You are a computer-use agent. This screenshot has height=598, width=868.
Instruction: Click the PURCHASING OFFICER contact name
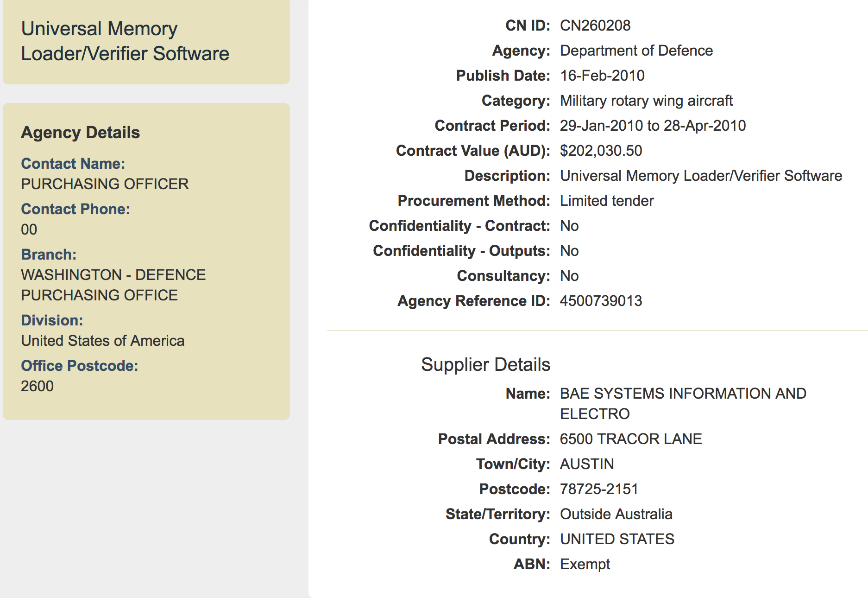point(105,184)
